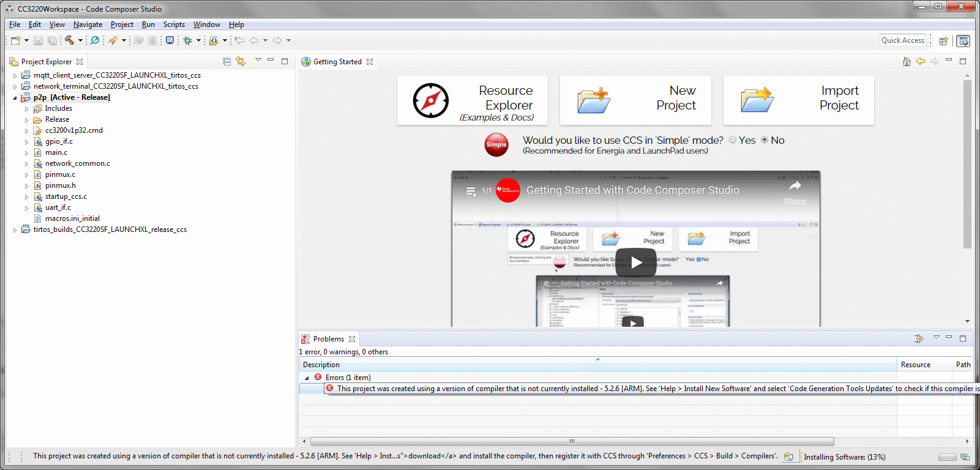Open the New file dropdown arrow

(26, 40)
